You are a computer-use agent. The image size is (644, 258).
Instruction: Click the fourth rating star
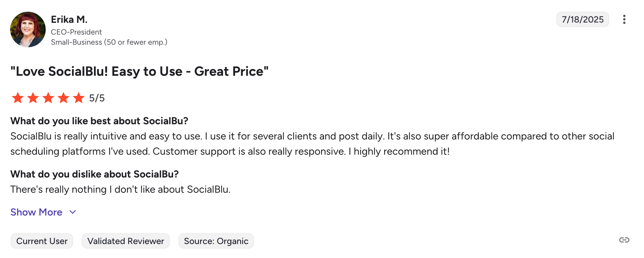pyautogui.click(x=63, y=98)
